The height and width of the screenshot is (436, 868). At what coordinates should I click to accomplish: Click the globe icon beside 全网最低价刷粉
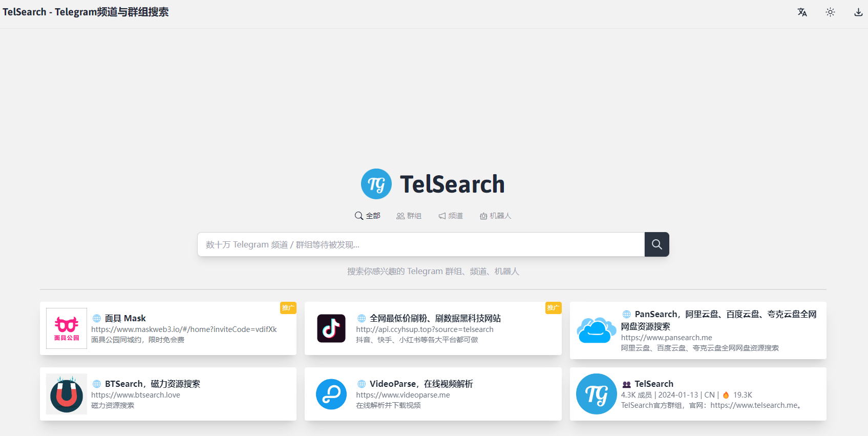(362, 319)
